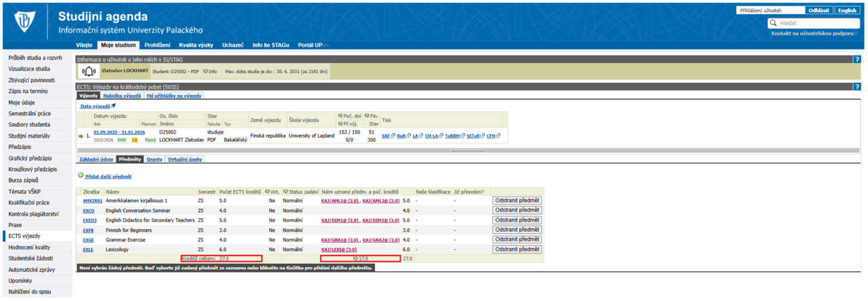Open the help icon for the ECTS Výjezdy panel
Image resolution: width=868 pixels, height=301 pixels.
coord(857,87)
